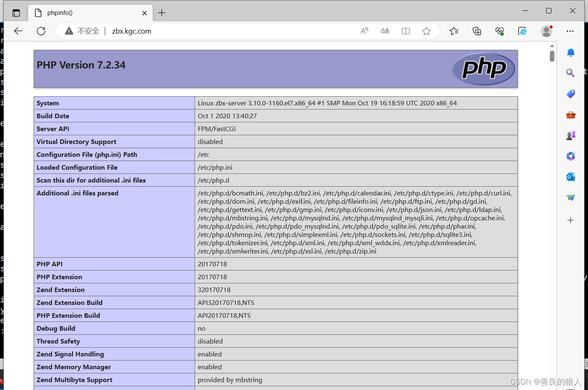The width and height of the screenshot is (588, 390).
Task: Customize sidebar with plus icon
Action: coord(571,220)
